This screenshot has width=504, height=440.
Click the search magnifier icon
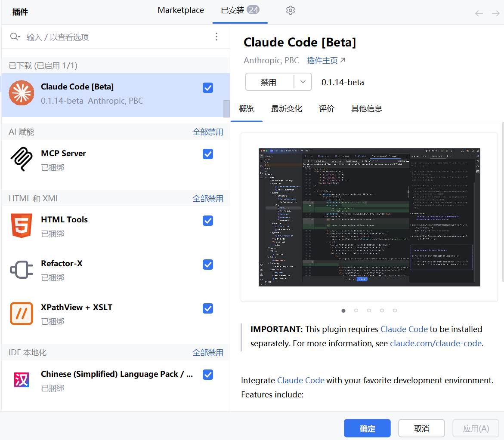tap(15, 37)
